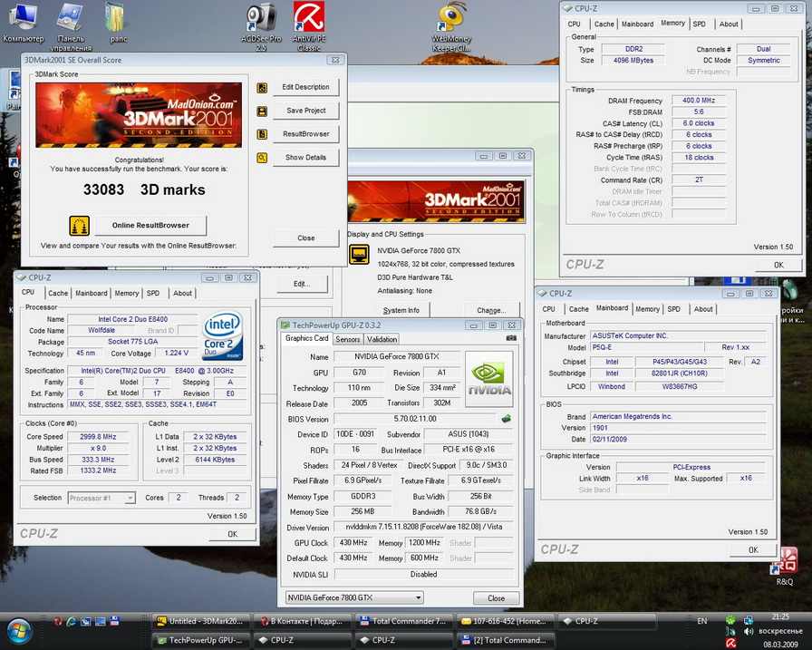This screenshot has height=650, width=812.
Task: Launch Total Commander floppy quick launch icon
Action: click(x=114, y=621)
